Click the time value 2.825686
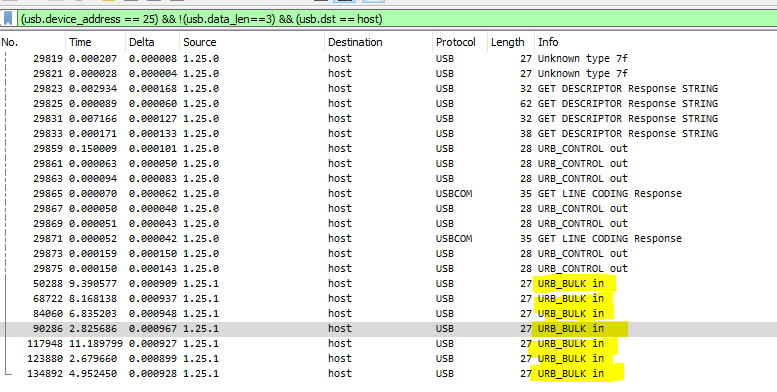Image resolution: width=777 pixels, height=392 pixels. (x=93, y=329)
